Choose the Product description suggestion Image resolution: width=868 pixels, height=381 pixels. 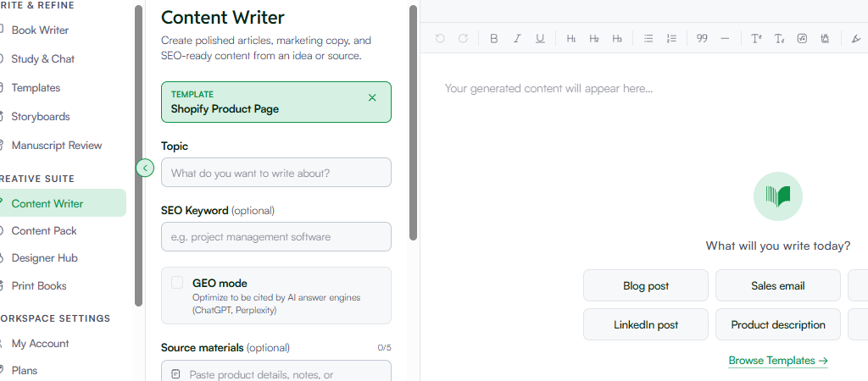(778, 324)
